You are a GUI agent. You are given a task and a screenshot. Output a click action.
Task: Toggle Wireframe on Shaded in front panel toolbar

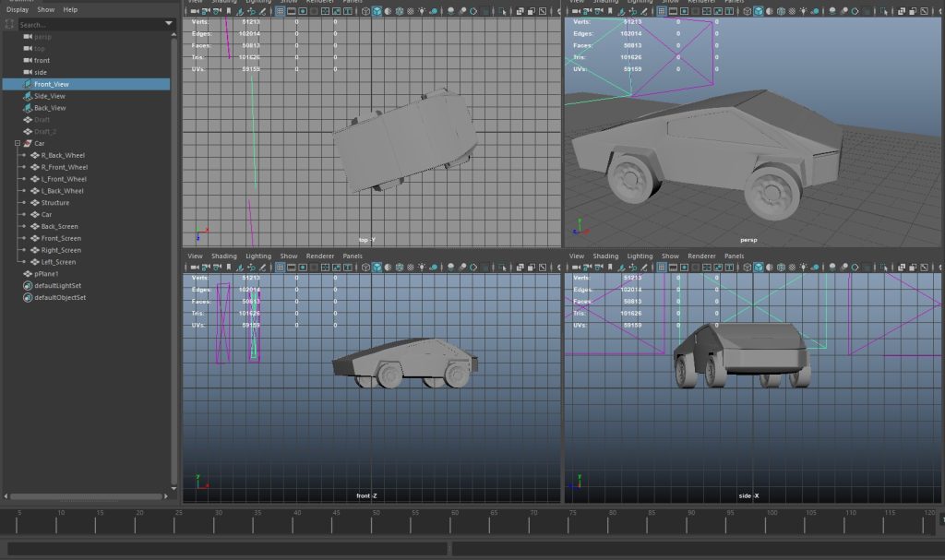pyautogui.click(x=400, y=267)
